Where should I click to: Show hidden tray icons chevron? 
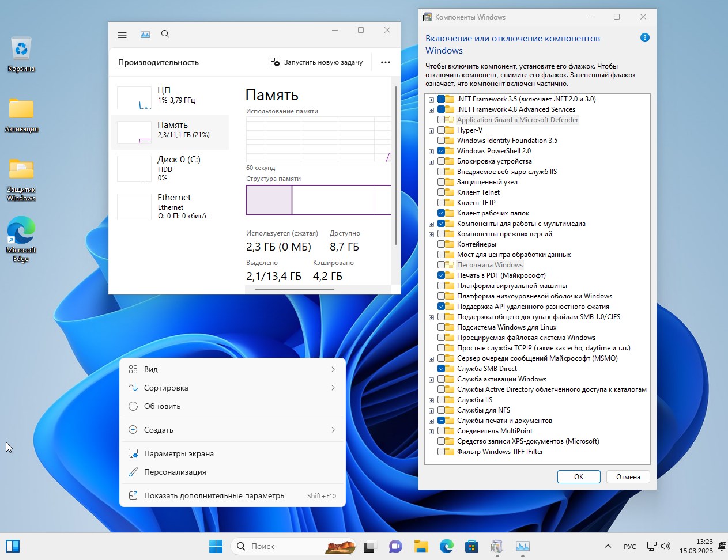click(x=608, y=546)
